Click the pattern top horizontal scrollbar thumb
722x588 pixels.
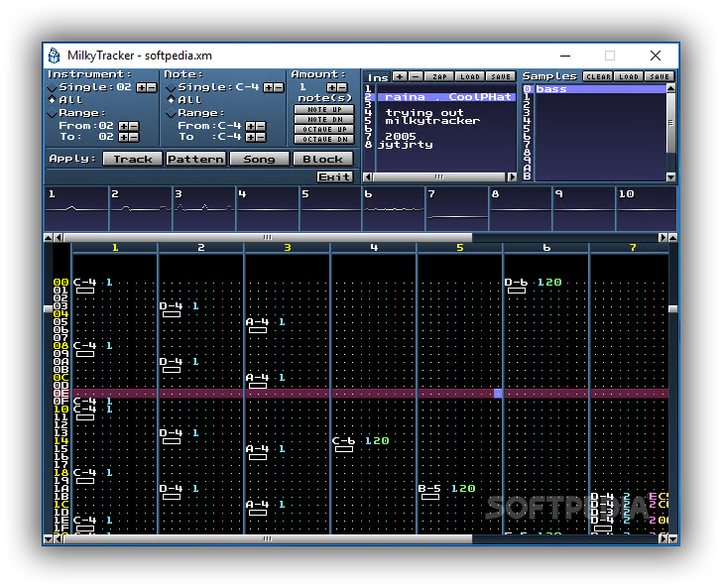pos(268,238)
